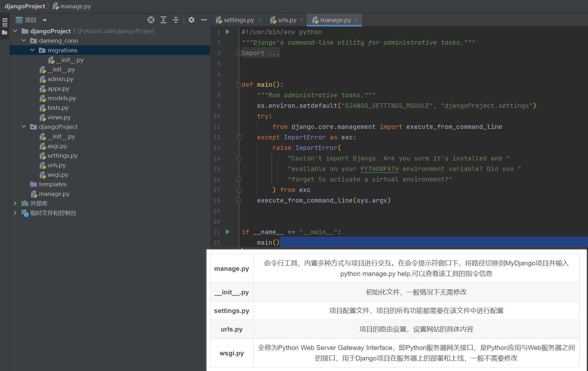This screenshot has width=588, height=371.
Task: Click the wsgi.py cell in the table
Action: pyautogui.click(x=231, y=353)
